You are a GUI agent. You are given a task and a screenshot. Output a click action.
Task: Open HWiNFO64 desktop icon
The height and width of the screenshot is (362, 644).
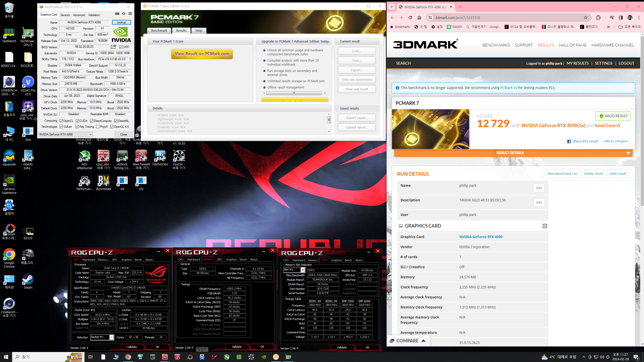tap(160, 158)
